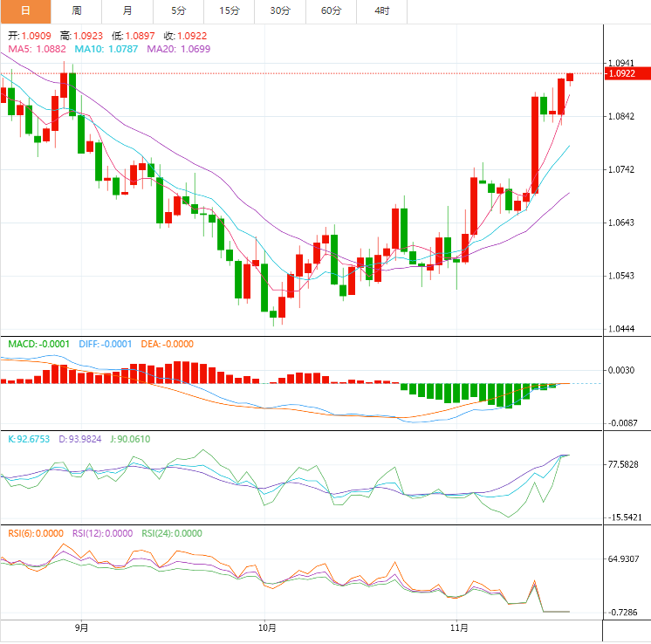Select the 15分 timeframe tab
Viewport: 651px width, 644px height.
click(230, 11)
